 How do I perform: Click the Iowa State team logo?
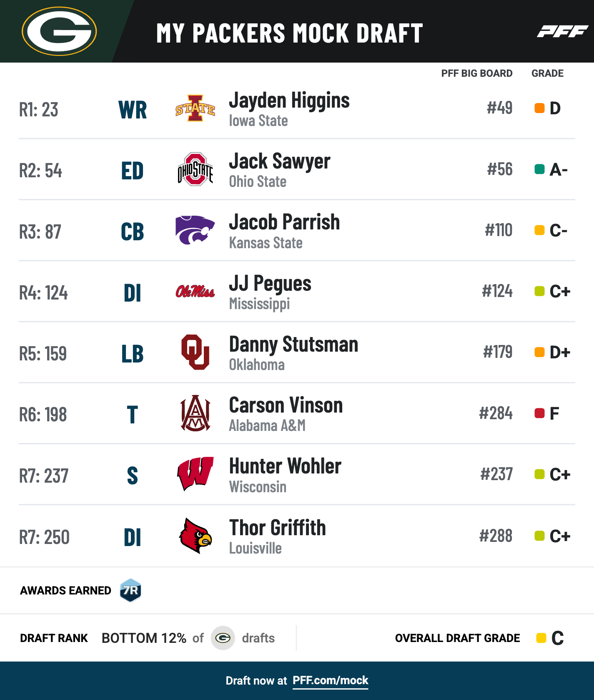(195, 108)
